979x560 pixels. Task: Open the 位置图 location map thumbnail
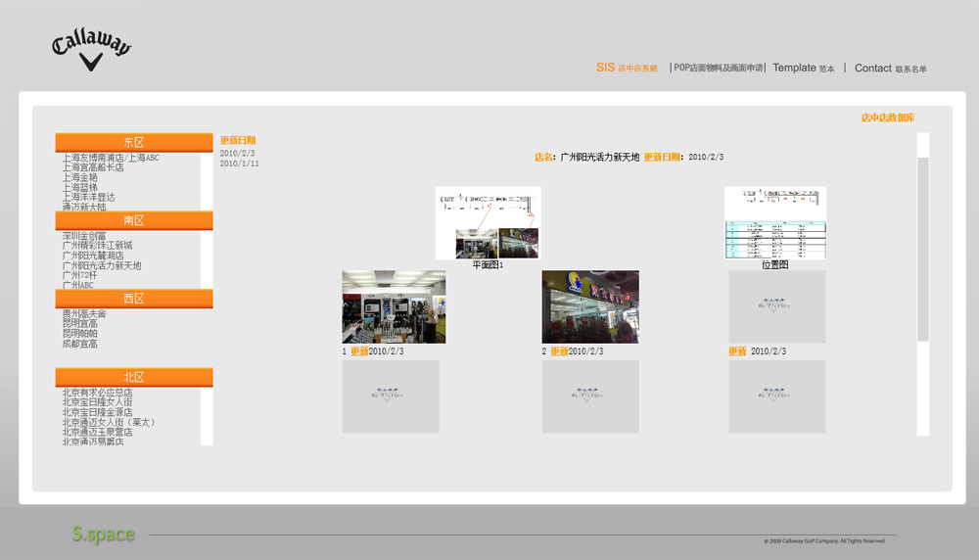[774, 222]
